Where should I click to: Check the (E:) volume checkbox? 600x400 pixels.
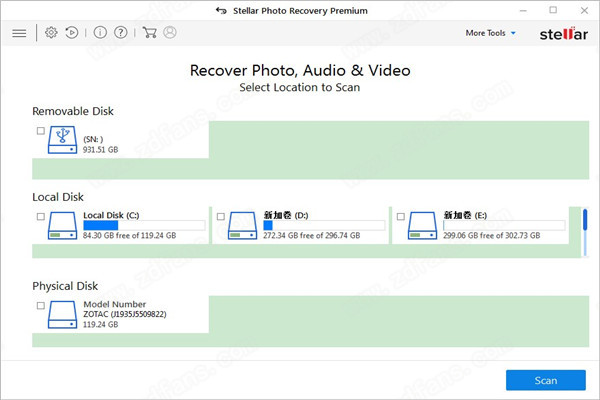pyautogui.click(x=401, y=217)
